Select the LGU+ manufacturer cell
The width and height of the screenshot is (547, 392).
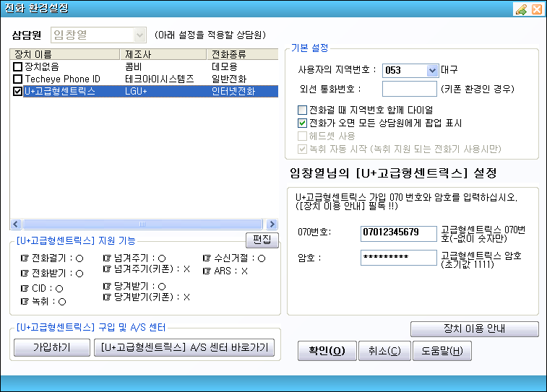[x=136, y=91]
